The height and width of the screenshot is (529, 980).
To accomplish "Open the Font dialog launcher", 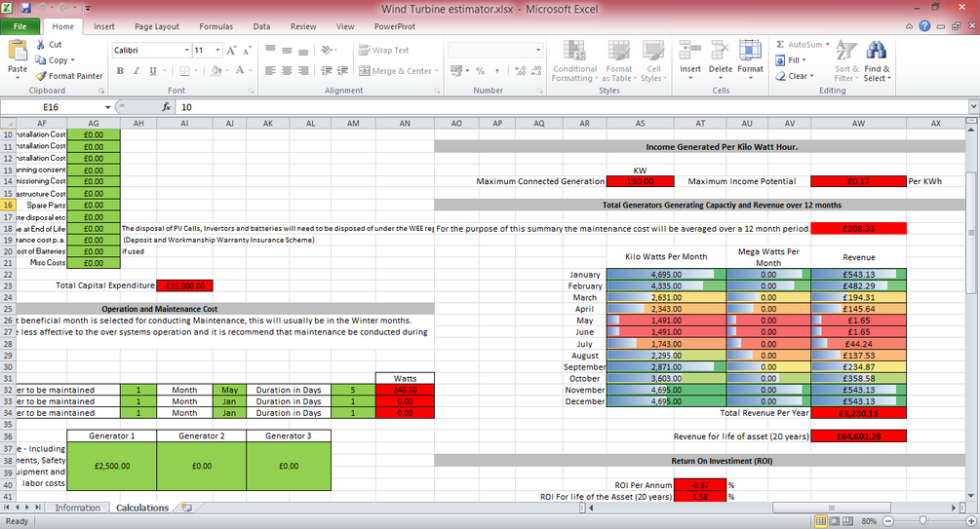I will pyautogui.click(x=252, y=91).
